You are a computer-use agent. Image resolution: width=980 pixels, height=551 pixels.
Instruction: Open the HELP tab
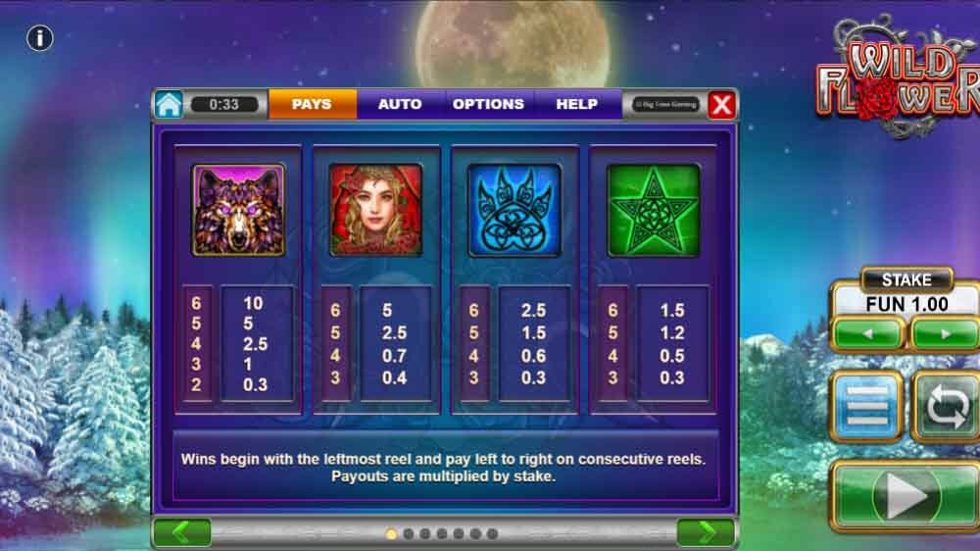coord(577,104)
